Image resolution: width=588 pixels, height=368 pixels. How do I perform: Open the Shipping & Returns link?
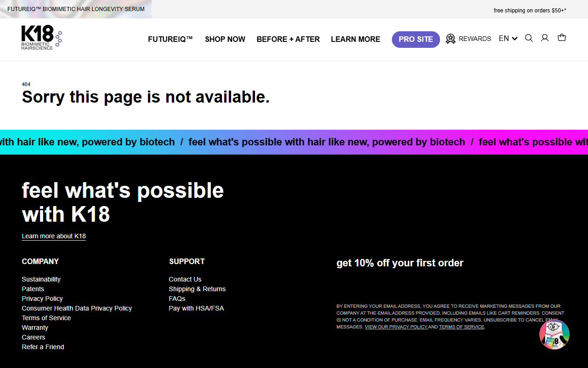tap(198, 289)
